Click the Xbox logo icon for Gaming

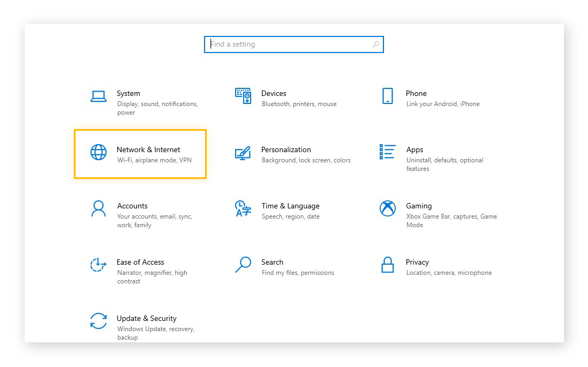pyautogui.click(x=387, y=208)
